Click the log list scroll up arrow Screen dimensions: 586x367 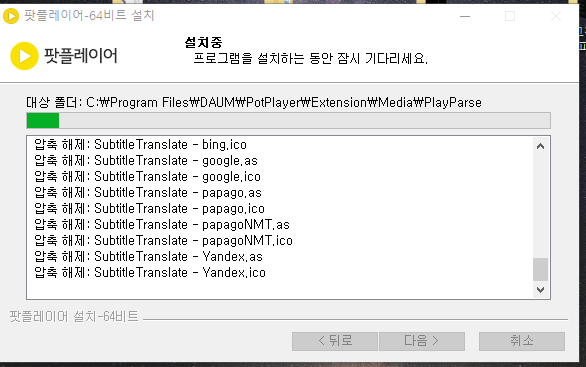540,146
